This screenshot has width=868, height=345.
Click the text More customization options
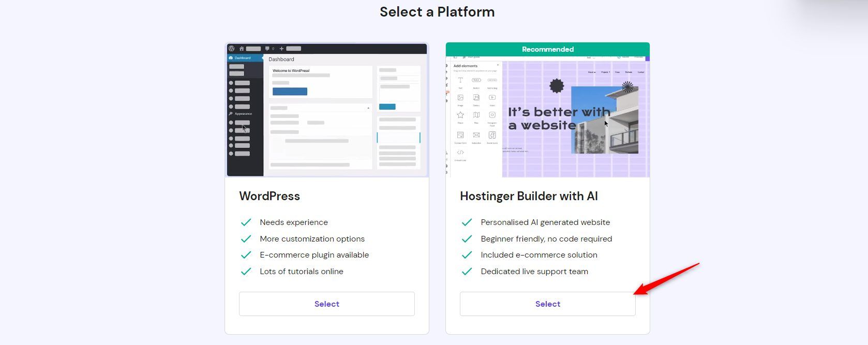tap(312, 239)
